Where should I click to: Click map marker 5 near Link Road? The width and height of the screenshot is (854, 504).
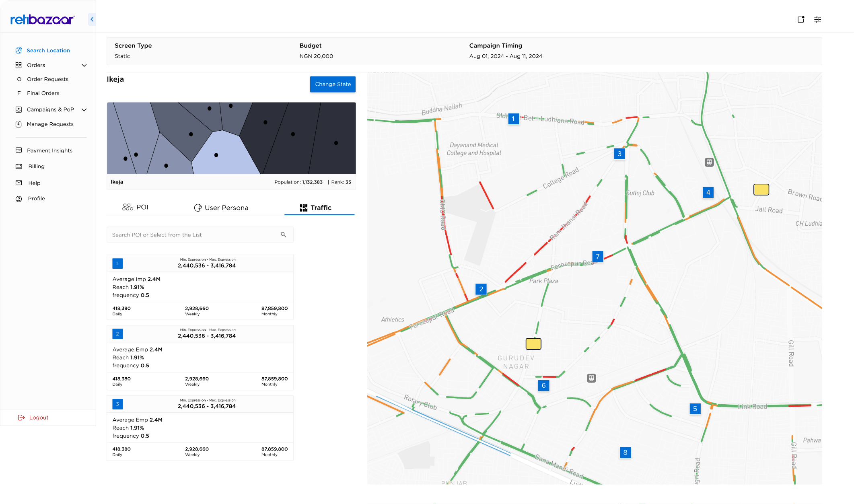click(x=695, y=409)
